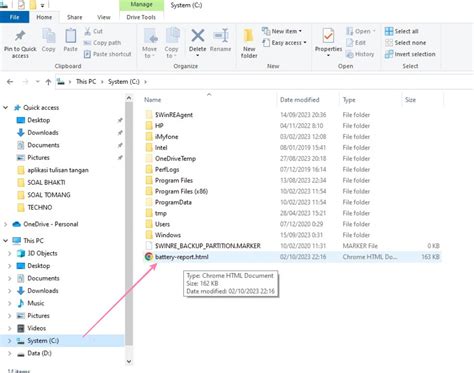
Task: Select the Program Files (x86) folder
Action: (x=181, y=191)
